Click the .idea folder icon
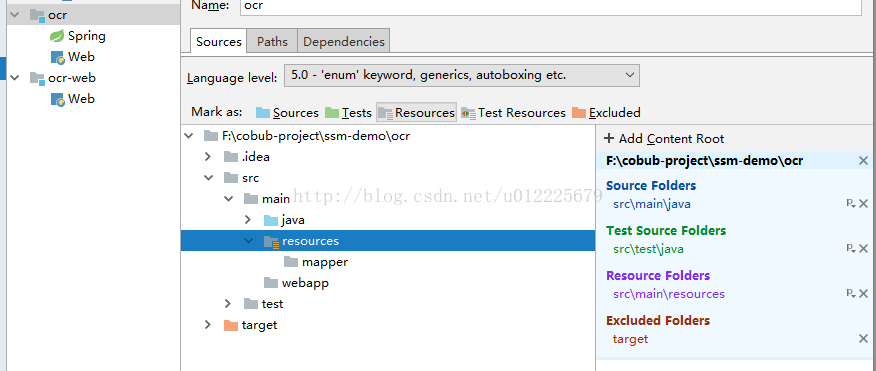This screenshot has height=371, width=876. click(x=230, y=157)
